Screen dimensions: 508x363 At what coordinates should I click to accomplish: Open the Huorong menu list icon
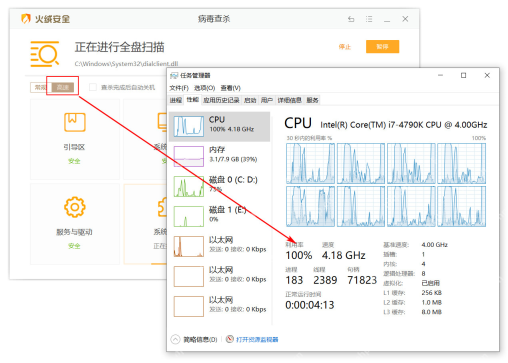point(369,19)
